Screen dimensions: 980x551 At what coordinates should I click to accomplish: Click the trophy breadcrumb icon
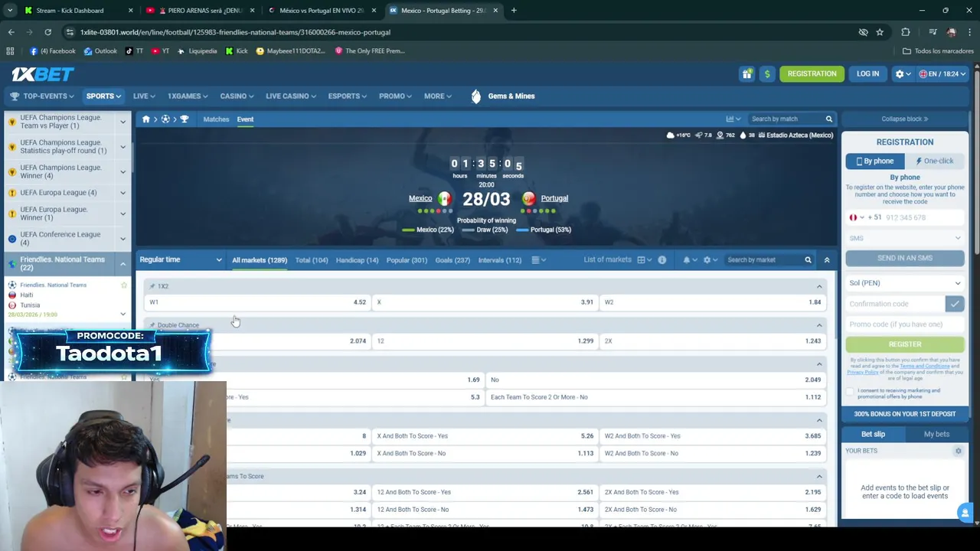[x=185, y=119]
